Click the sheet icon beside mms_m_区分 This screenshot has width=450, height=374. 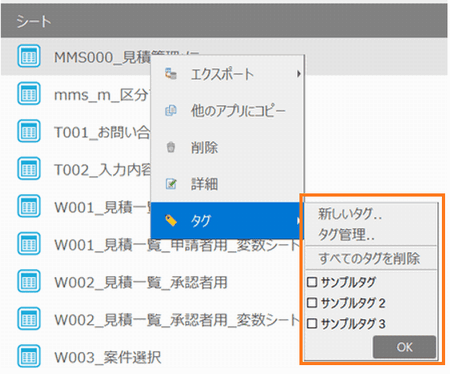coord(29,94)
